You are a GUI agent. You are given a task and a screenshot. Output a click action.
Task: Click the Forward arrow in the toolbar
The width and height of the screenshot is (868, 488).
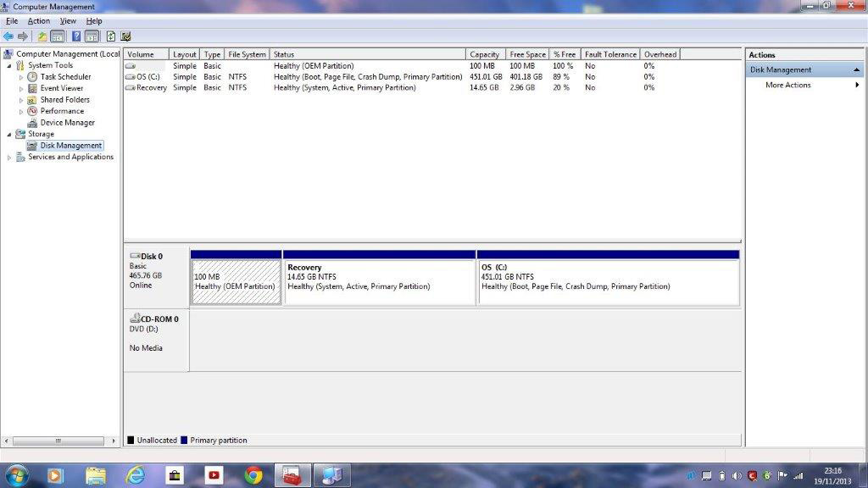click(23, 36)
